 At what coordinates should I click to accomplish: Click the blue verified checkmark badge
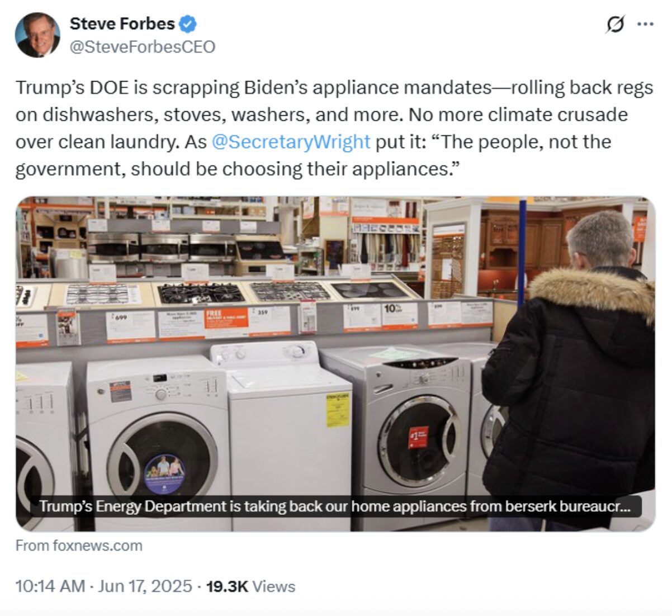tap(188, 24)
